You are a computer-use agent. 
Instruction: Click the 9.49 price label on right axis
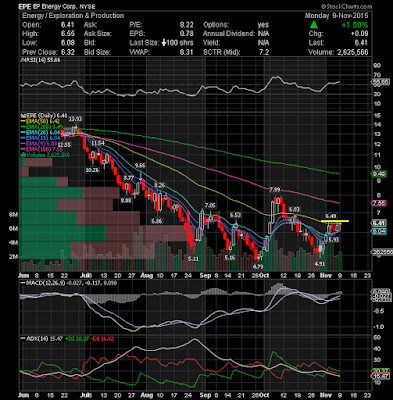(378, 174)
